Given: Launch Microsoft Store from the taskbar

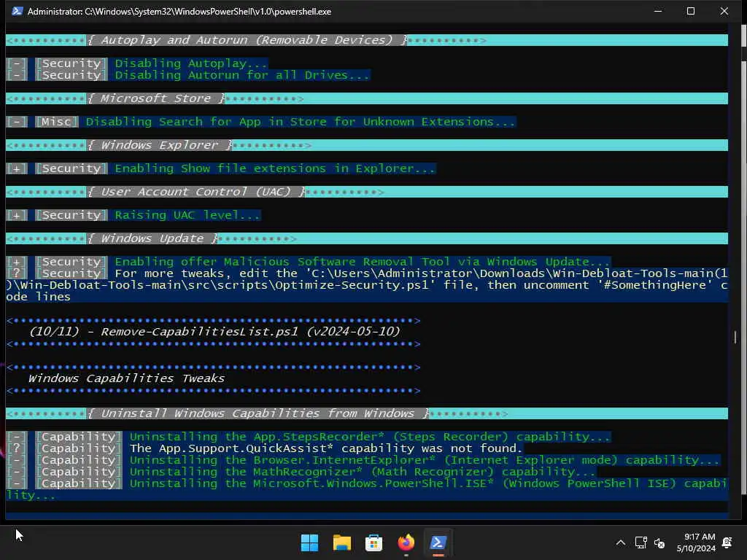Looking at the screenshot, I should (374, 542).
